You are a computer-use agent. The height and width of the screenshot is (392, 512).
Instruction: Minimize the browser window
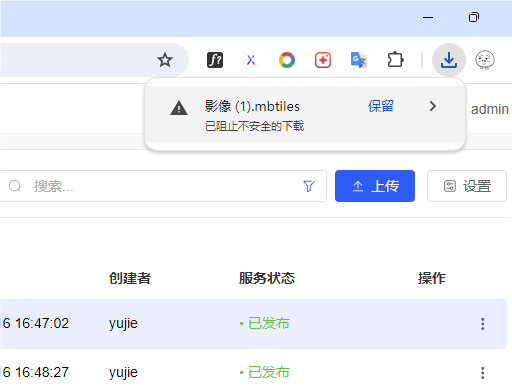coord(428,17)
